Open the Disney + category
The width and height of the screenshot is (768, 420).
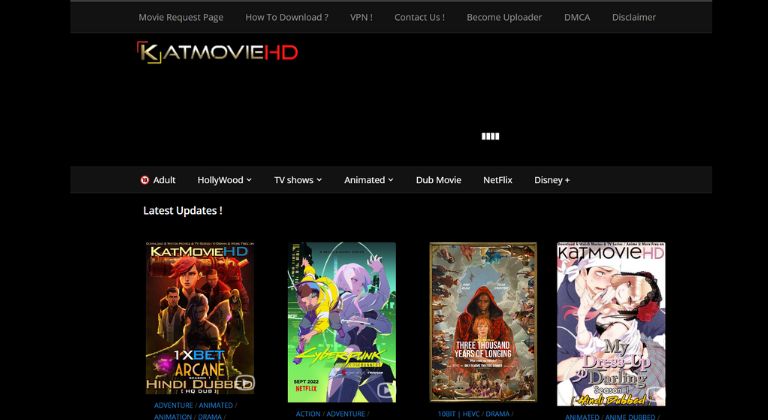[552, 180]
